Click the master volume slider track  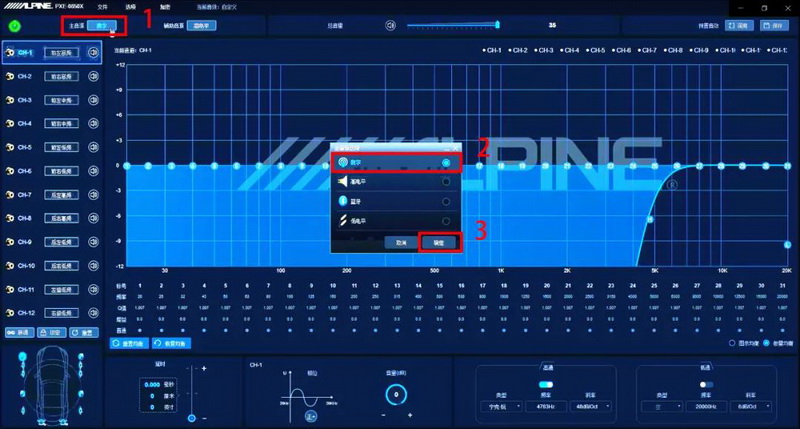453,25
